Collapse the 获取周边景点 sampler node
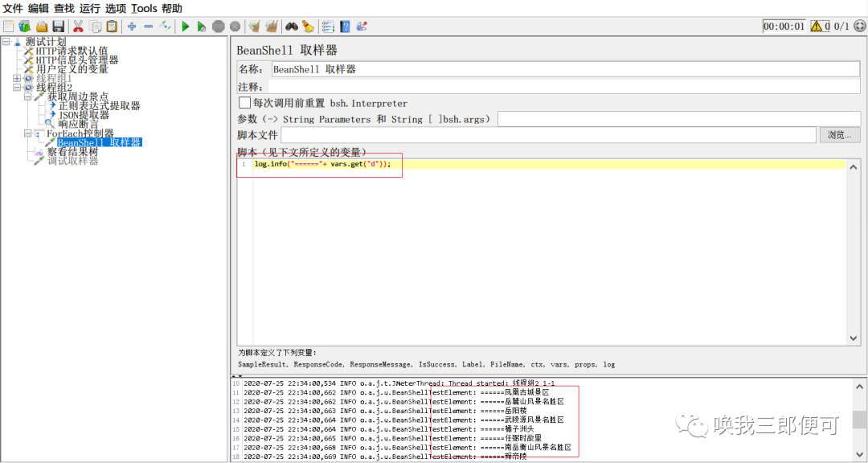This screenshot has height=463, width=868. click(x=27, y=96)
